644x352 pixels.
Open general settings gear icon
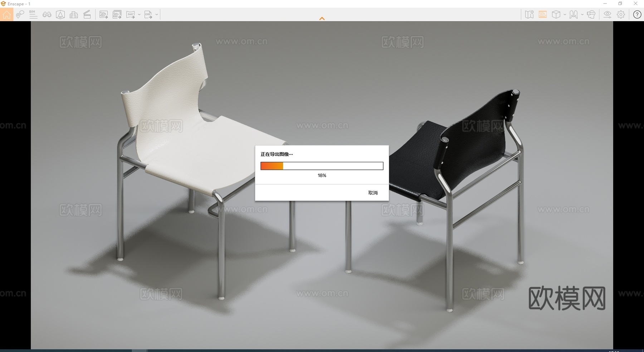[x=621, y=15]
